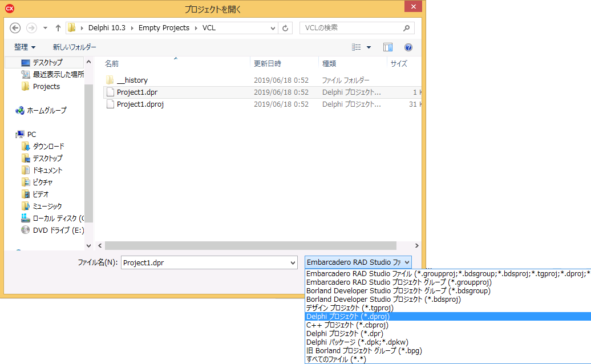This screenshot has height=364, width=591.
Task: Refresh the current folder view
Action: (285, 27)
